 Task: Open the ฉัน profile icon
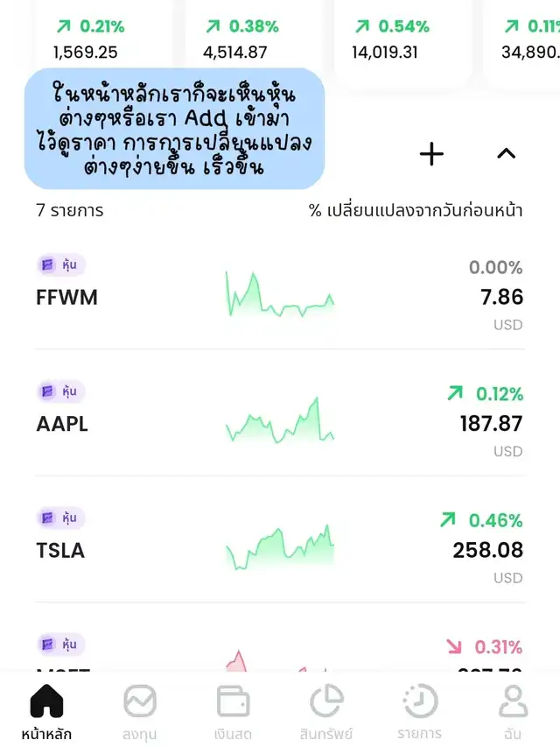[513, 711]
